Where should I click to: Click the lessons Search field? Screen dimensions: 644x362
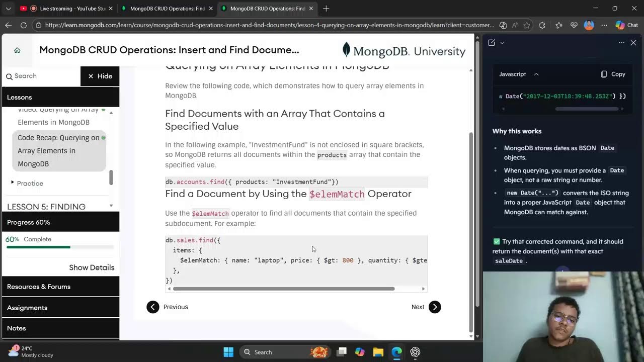coord(41,76)
